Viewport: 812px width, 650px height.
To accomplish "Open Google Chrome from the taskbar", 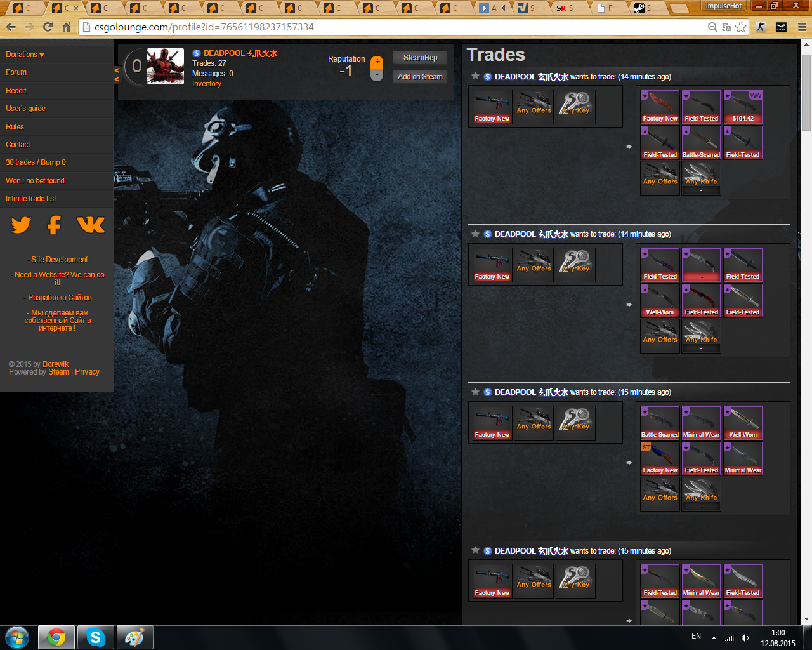I will pyautogui.click(x=56, y=637).
